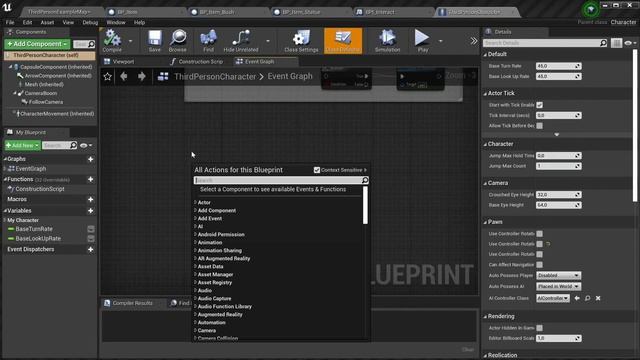Toggle Actor Hidden In Game checkbox
This screenshot has width=640, height=360.
(540, 328)
